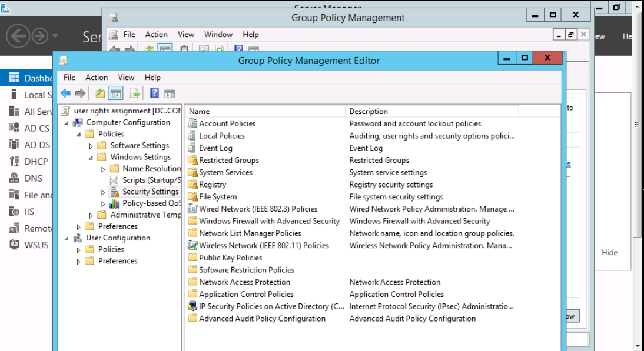Sort list by the Name column header
This screenshot has width=644, height=351.
[x=265, y=111]
